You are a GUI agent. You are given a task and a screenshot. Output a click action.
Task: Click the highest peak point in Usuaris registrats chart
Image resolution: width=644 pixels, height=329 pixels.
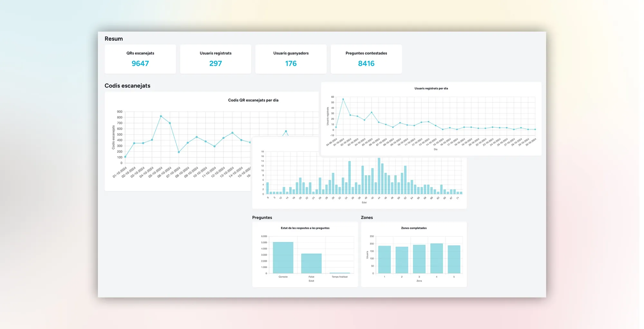pos(343,99)
